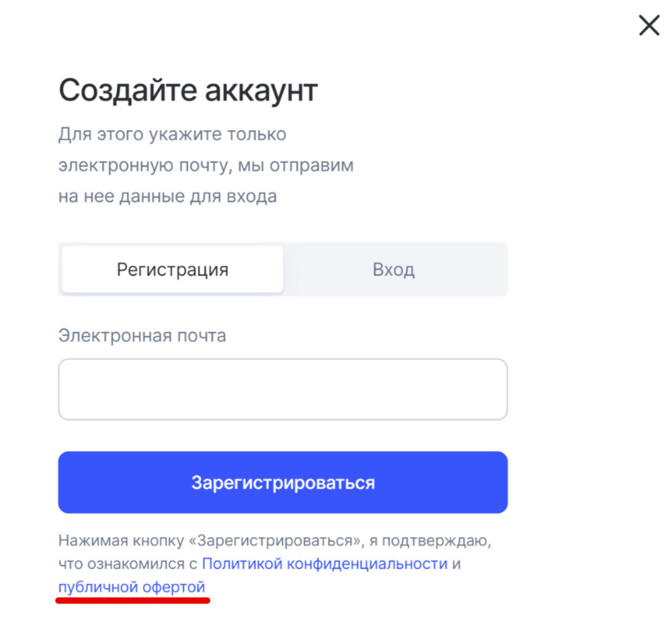
Task: Click the line на нее данные для входа
Action: (167, 197)
